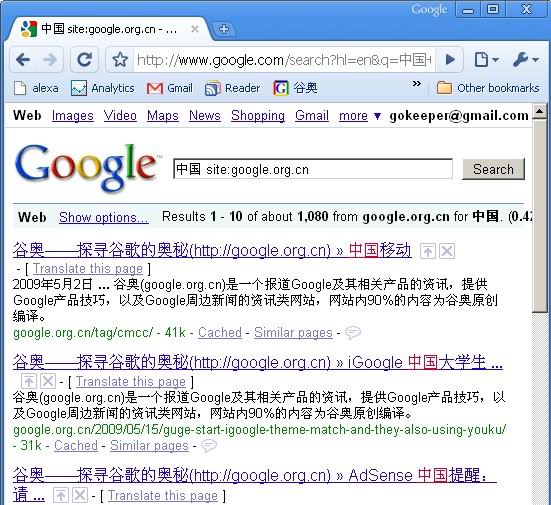The height and width of the screenshot is (505, 551).
Task: Click the comment bubble on the cmcc result
Action: pos(353,332)
